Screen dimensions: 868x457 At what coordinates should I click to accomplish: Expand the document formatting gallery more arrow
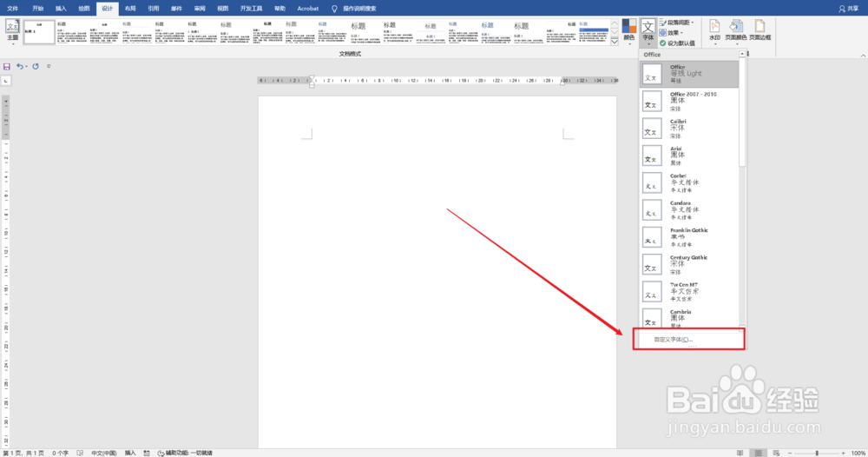[x=615, y=42]
